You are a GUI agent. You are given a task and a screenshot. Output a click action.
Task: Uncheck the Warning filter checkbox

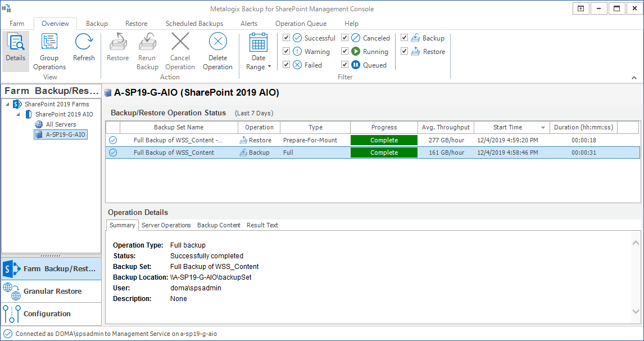click(287, 51)
